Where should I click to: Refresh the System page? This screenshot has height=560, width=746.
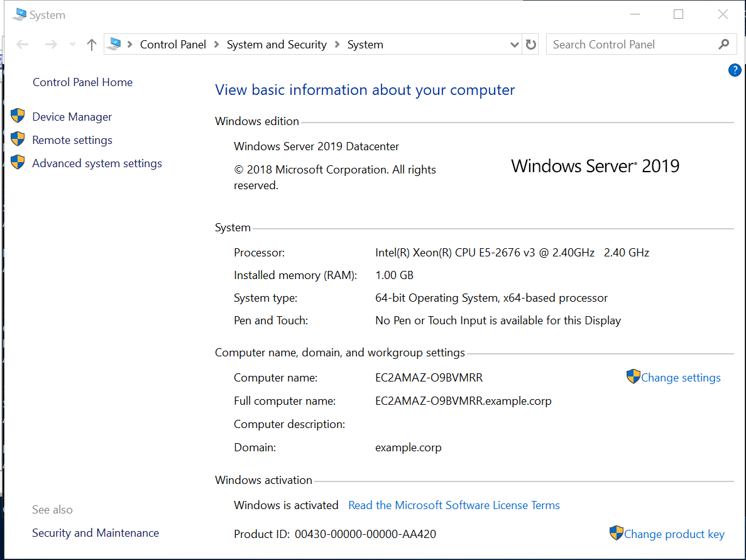(531, 45)
